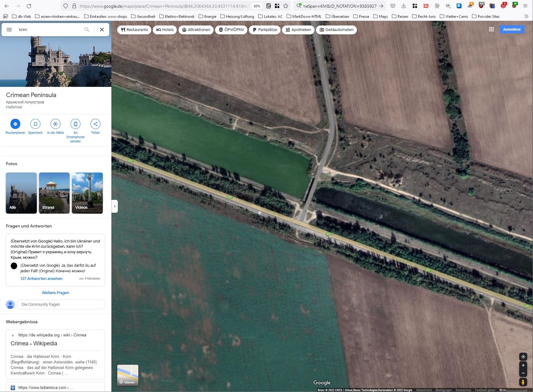Viewport: 533px width, 392px height.
Task: Open the Firefox application menu
Action: [x=525, y=6]
